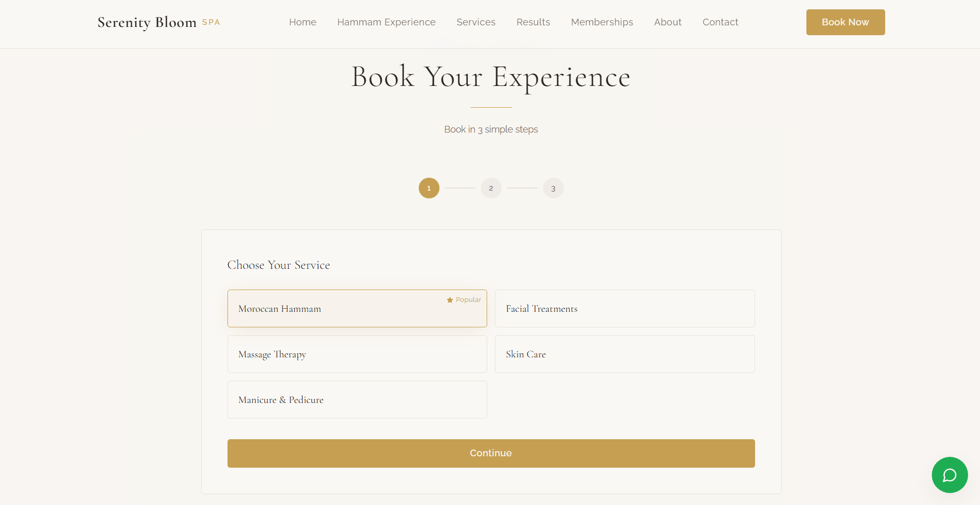Screen dimensions: 980x505
Task: Select the Moroccan Hammam service
Action: (357, 309)
